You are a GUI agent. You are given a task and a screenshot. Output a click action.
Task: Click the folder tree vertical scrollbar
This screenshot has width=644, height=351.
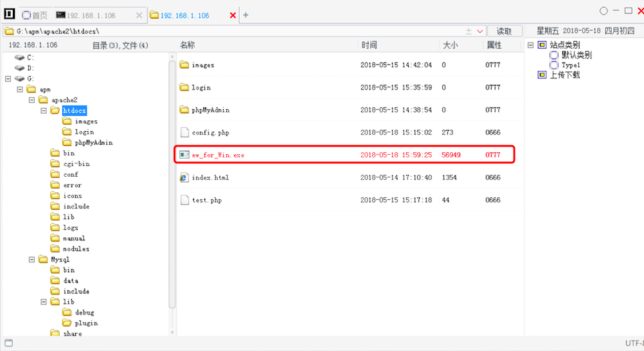(x=172, y=184)
